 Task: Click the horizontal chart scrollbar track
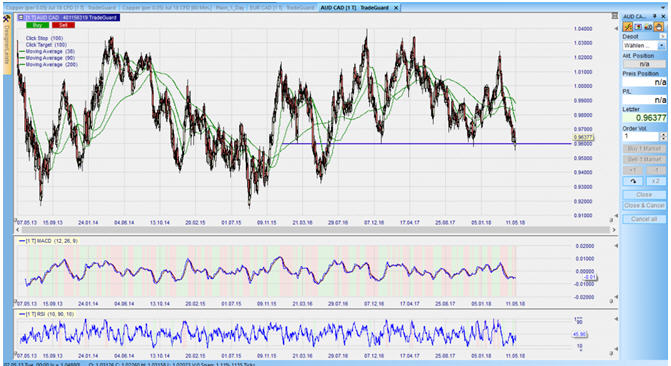click(x=315, y=230)
